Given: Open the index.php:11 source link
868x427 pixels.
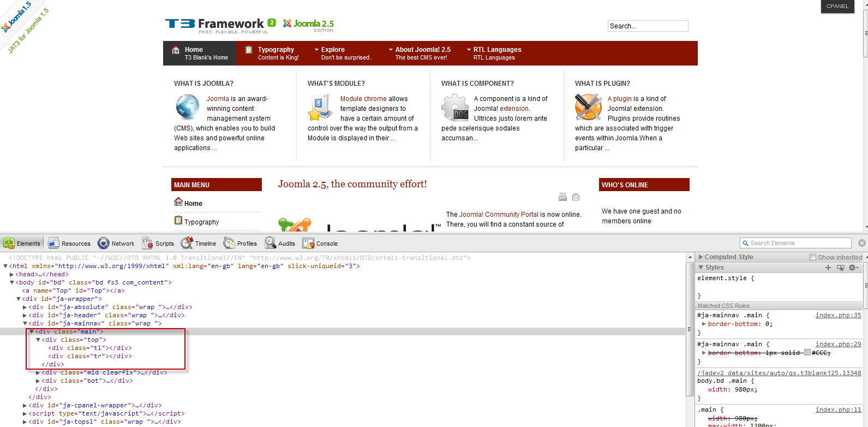Looking at the screenshot, I should pyautogui.click(x=839, y=410).
